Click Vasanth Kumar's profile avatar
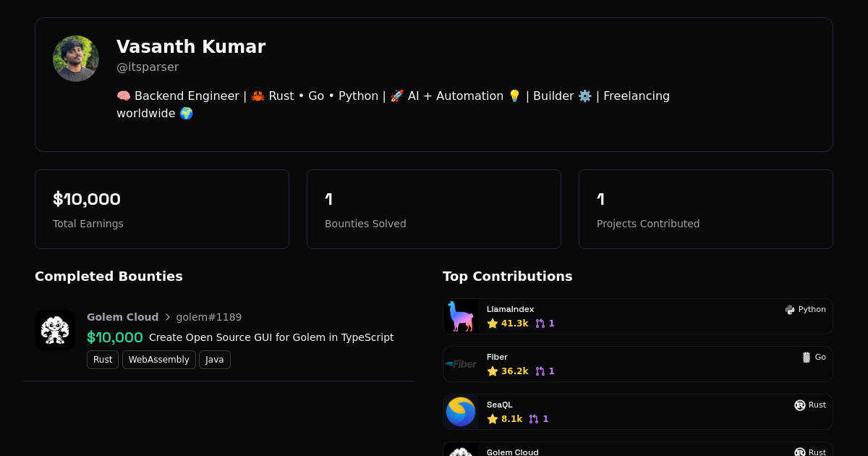 [x=76, y=59]
